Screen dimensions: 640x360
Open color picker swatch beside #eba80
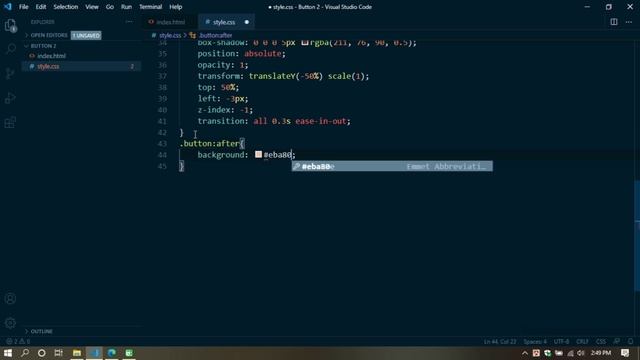tap(258, 154)
